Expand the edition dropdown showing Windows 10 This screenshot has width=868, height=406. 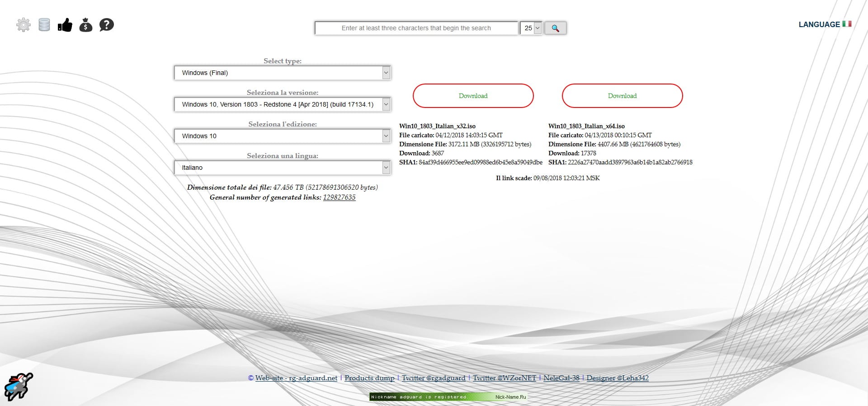click(x=283, y=136)
